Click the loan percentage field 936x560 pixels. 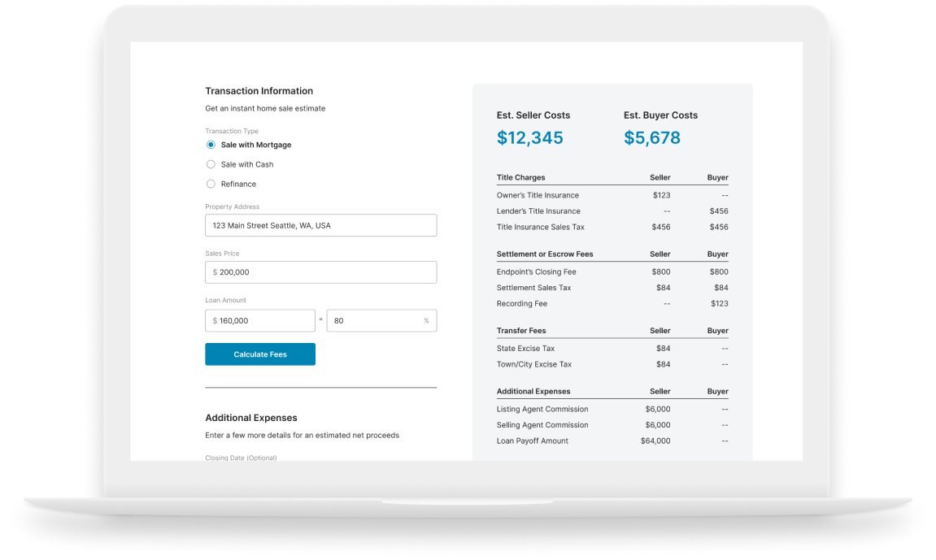pos(381,320)
